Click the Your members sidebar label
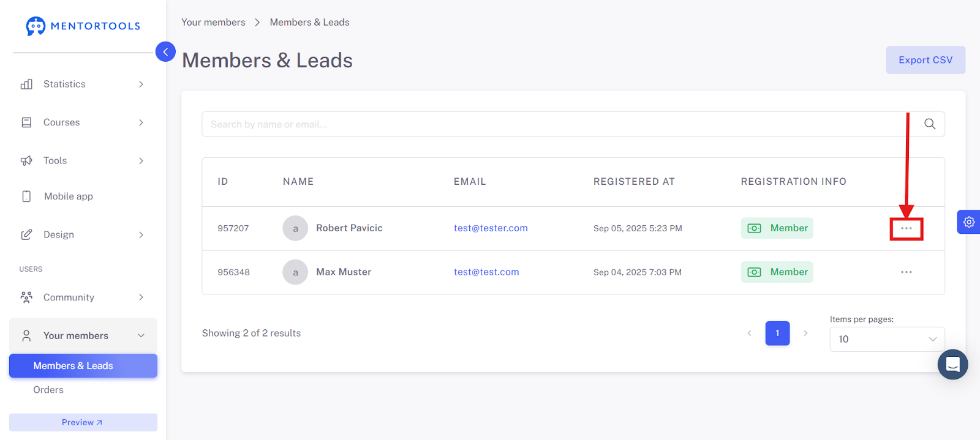Screen dimensions: 980x440 [x=76, y=336]
